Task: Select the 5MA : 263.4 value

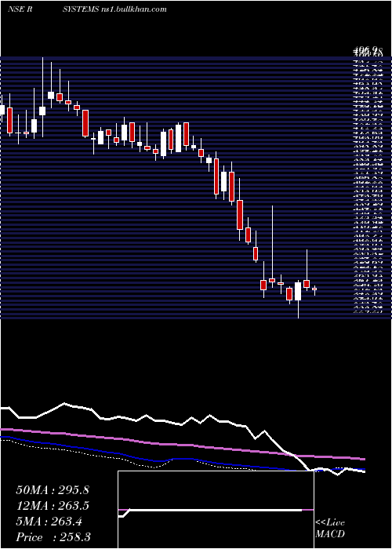Action: coord(49,522)
